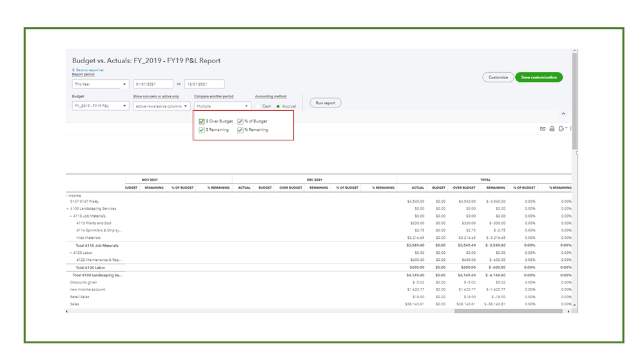644x362 pixels.
Task: Collapse the filter panel with chevron-up icon
Action: click(x=563, y=113)
